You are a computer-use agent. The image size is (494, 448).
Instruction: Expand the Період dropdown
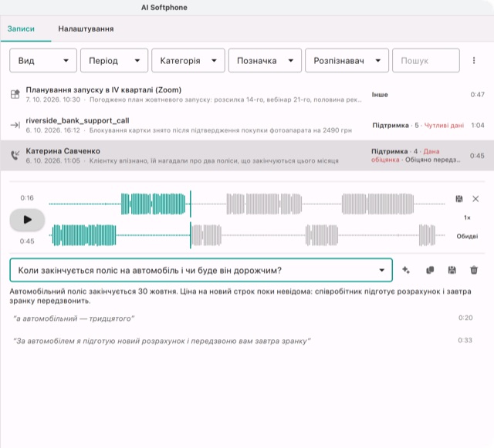(114, 60)
